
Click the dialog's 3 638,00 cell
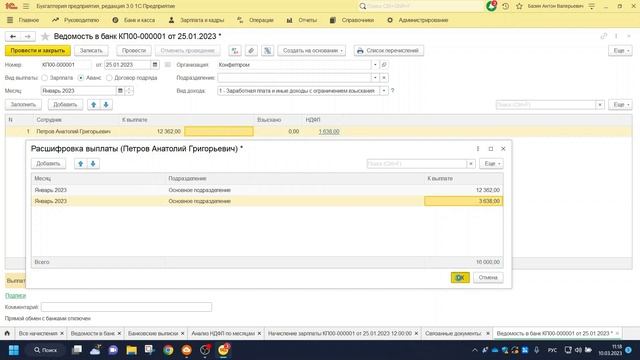coord(463,201)
